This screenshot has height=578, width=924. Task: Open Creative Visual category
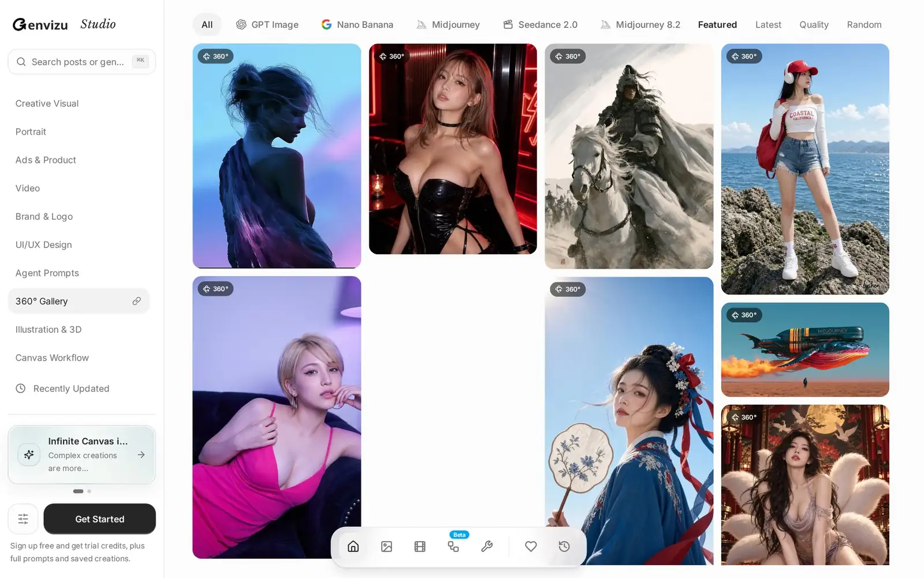pyautogui.click(x=79, y=103)
